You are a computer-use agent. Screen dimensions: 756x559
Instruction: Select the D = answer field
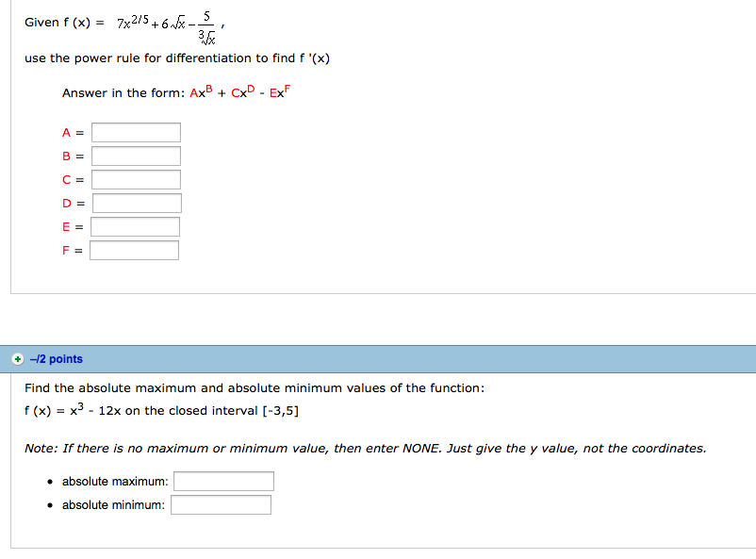pos(135,203)
